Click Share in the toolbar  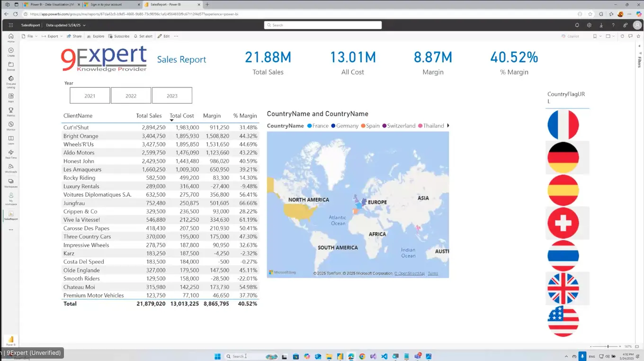click(x=74, y=36)
